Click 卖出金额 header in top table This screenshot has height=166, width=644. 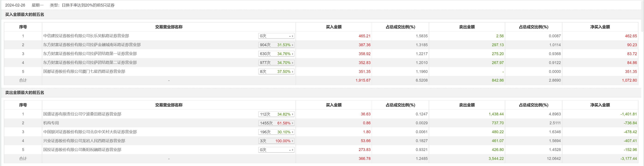(467, 27)
